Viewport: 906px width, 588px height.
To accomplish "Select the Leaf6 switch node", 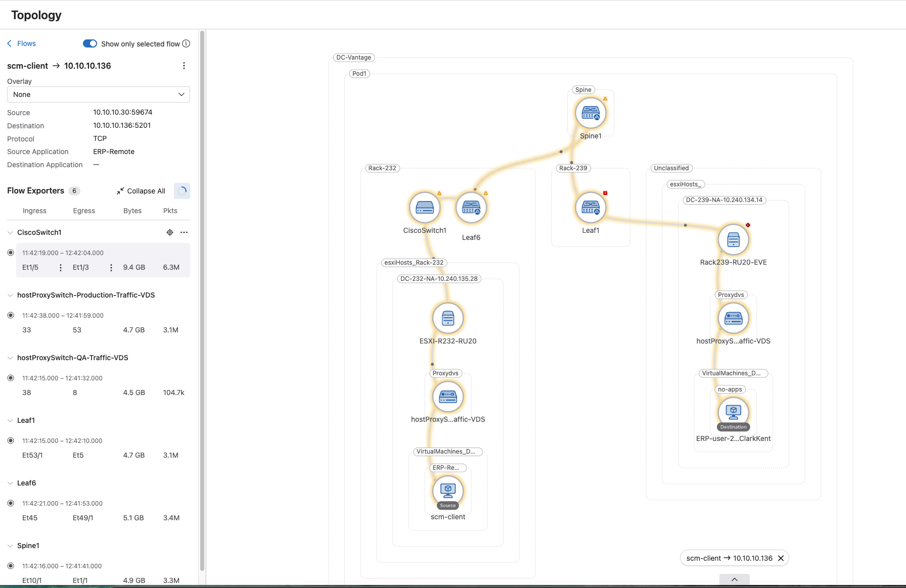I will click(471, 207).
